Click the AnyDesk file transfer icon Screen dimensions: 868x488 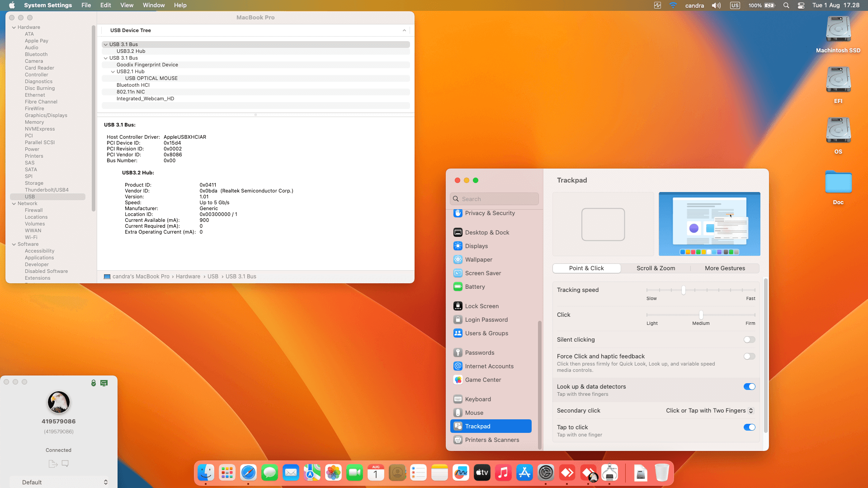53,464
